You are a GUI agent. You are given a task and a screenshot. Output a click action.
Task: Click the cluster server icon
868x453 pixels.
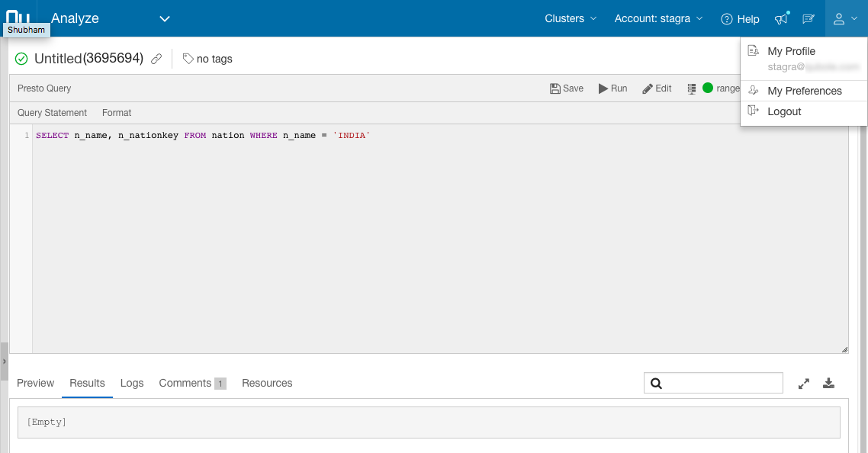pyautogui.click(x=691, y=88)
